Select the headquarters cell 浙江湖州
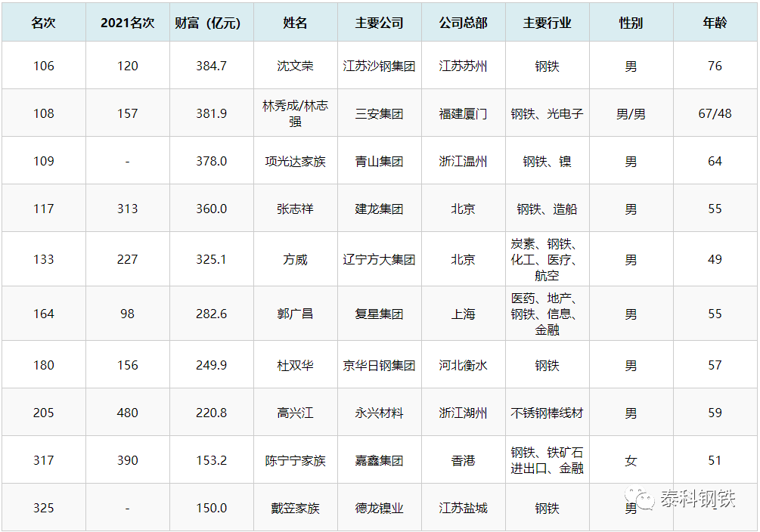The image size is (760, 532). [x=463, y=413]
